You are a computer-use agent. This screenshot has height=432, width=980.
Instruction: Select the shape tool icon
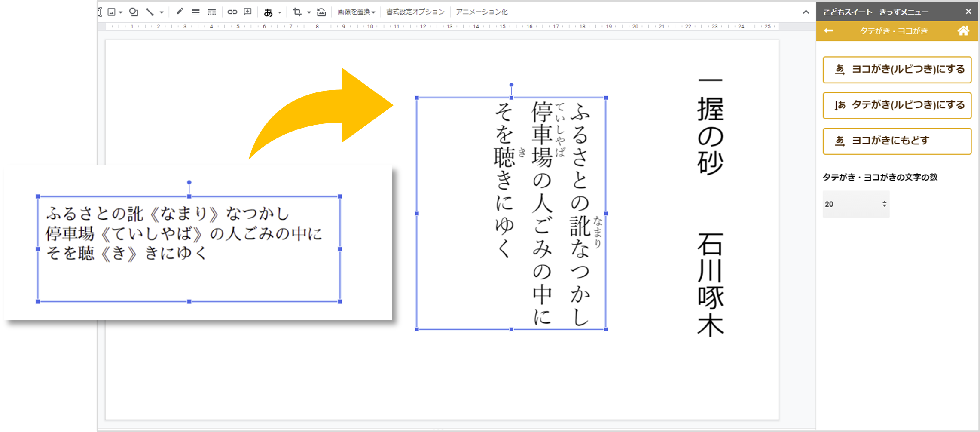[x=134, y=12]
